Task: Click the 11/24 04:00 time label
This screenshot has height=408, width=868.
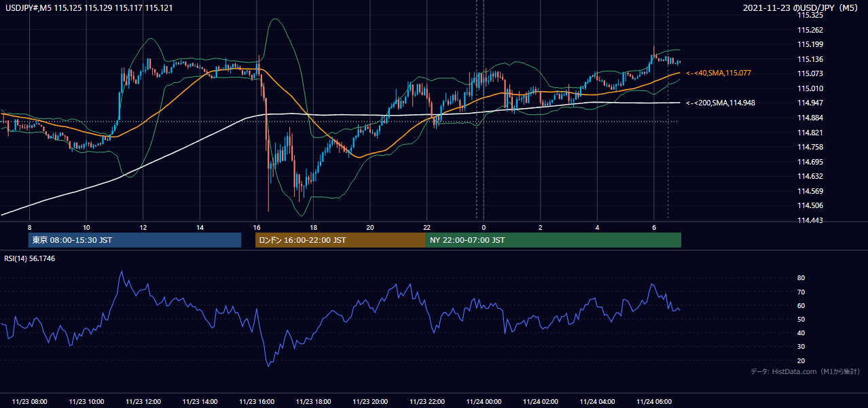Action: (597, 402)
